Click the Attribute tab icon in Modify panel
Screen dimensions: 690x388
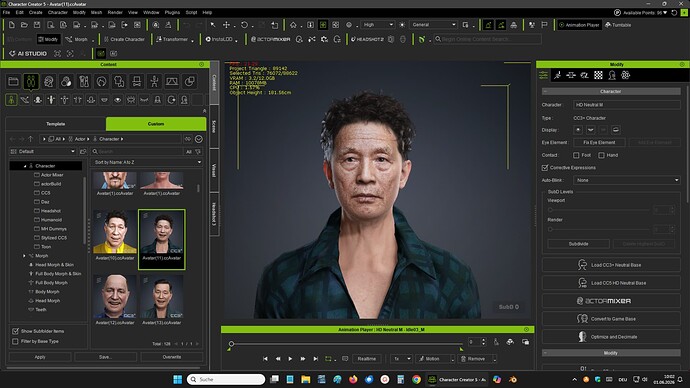(x=544, y=75)
